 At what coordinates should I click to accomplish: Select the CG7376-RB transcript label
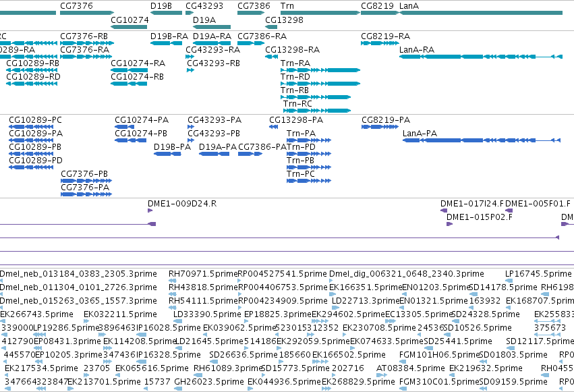tap(84, 36)
